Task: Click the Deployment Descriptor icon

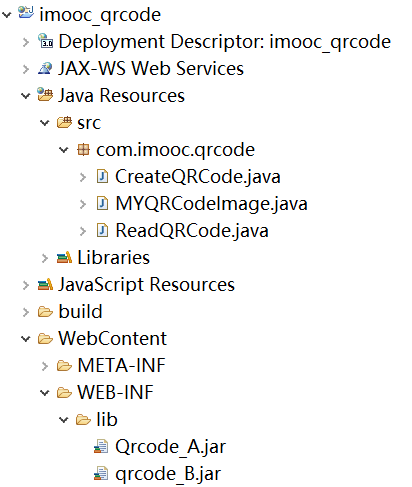Action: (x=45, y=41)
